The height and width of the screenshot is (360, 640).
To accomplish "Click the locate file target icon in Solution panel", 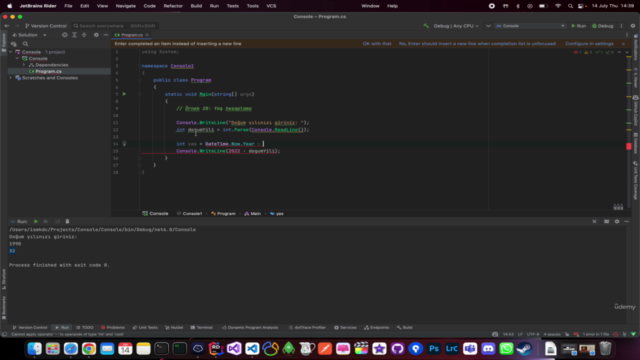I will [64, 35].
